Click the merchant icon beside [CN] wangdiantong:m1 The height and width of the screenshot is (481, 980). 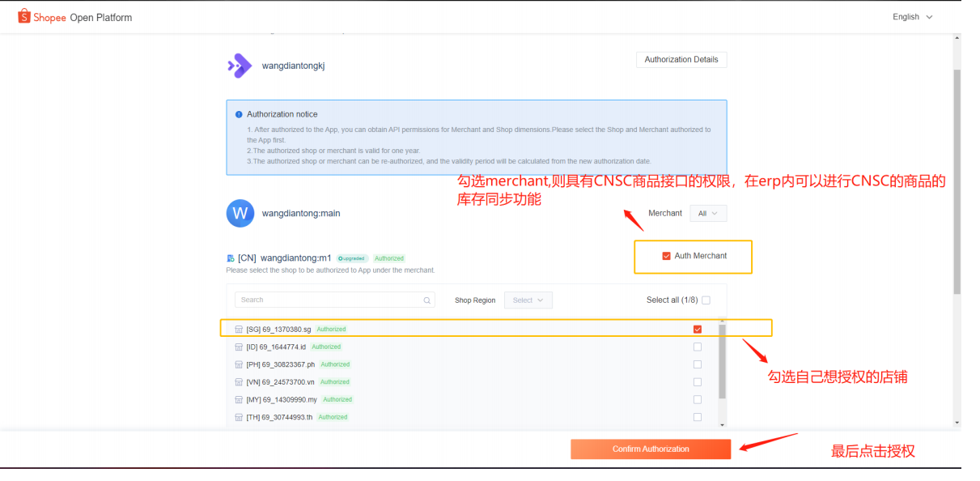pos(231,258)
